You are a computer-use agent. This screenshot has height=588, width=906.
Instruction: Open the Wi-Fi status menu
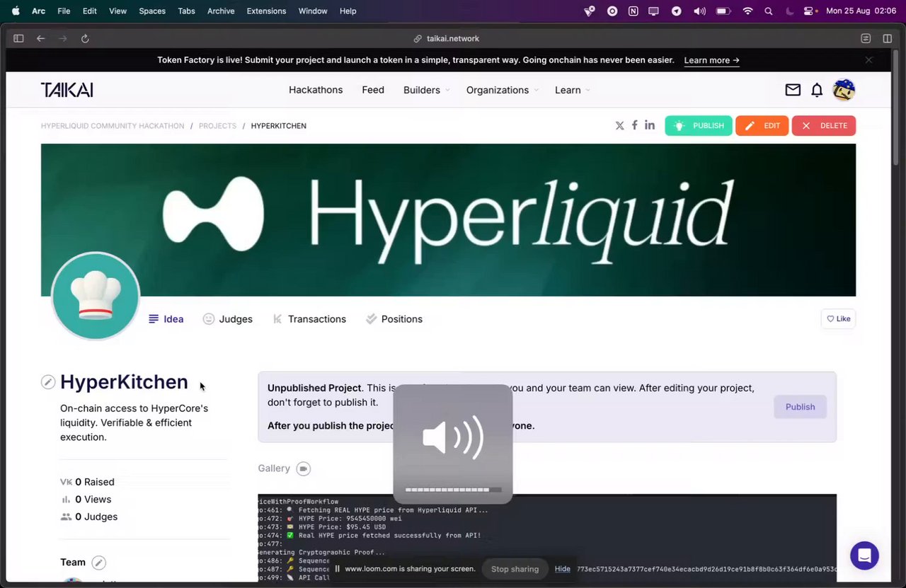point(747,11)
